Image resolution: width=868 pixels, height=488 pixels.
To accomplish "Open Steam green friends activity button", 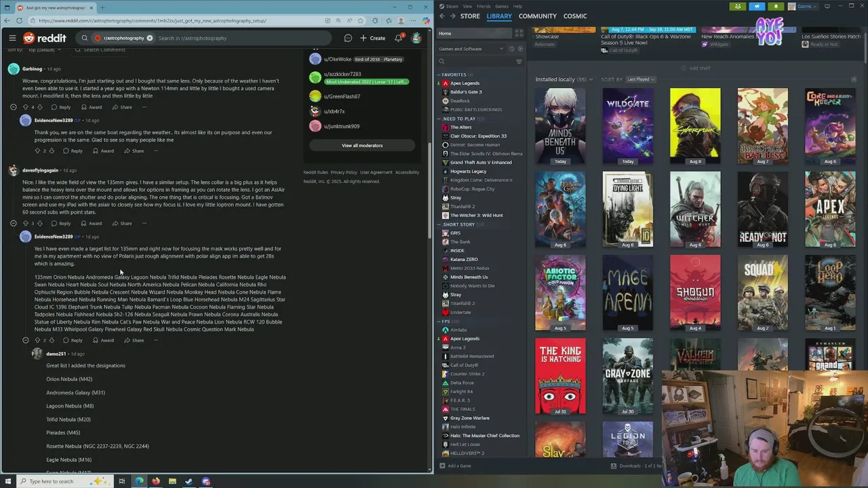I will (738, 6).
